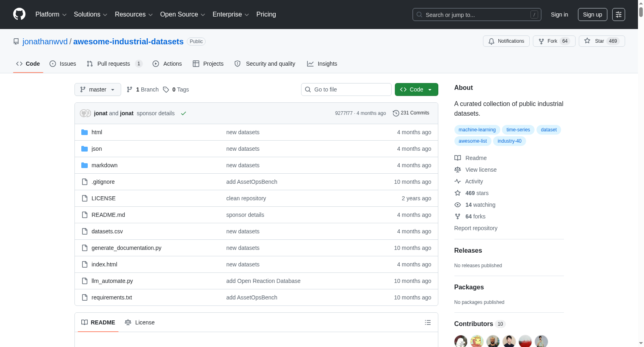644x347 pixels.
Task: Click the .gitignore file icon
Action: point(85,182)
